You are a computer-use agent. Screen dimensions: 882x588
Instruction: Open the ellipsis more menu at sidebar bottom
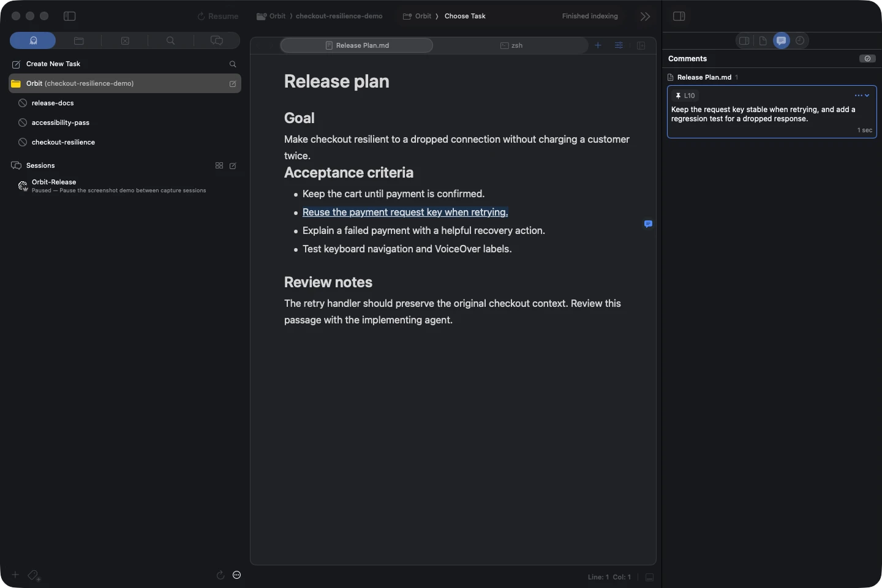tap(237, 575)
